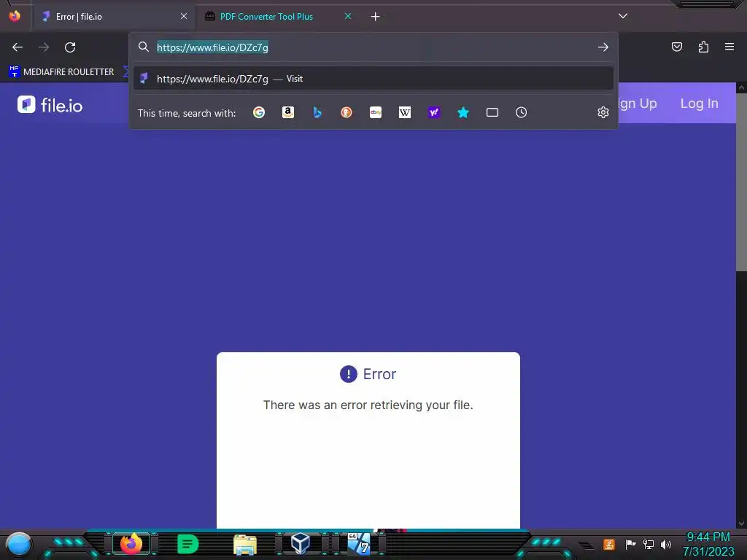
Task: Click the file.io logo
Action: [x=50, y=105]
